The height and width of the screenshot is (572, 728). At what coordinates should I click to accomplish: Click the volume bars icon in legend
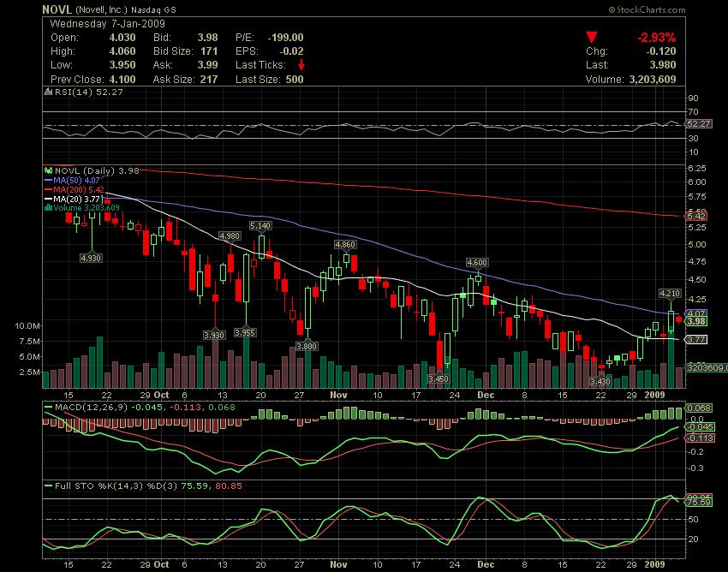point(48,208)
